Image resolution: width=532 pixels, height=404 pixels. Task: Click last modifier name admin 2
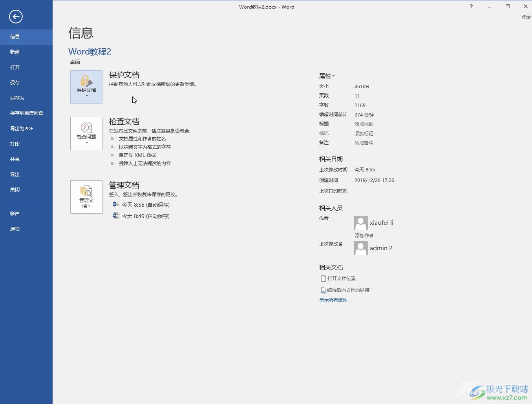(x=381, y=248)
